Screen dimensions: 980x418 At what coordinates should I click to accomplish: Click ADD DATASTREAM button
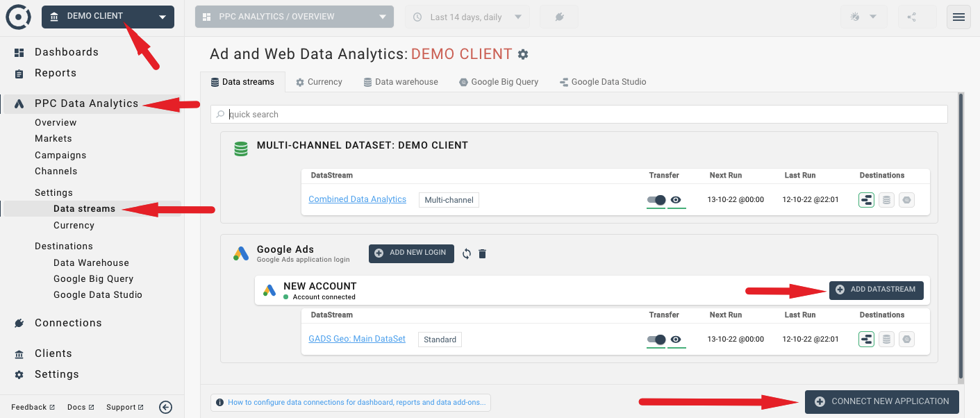(877, 290)
